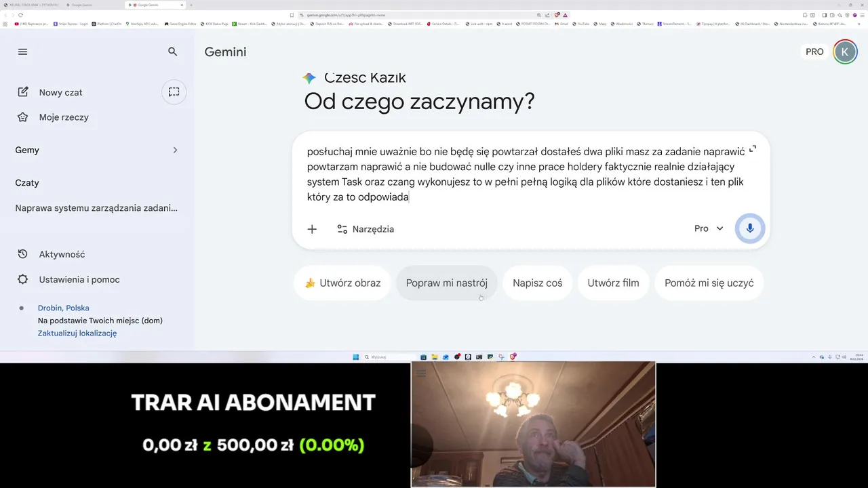
Task: Select the Popraw mi nastrój suggestion chip
Action: [447, 283]
